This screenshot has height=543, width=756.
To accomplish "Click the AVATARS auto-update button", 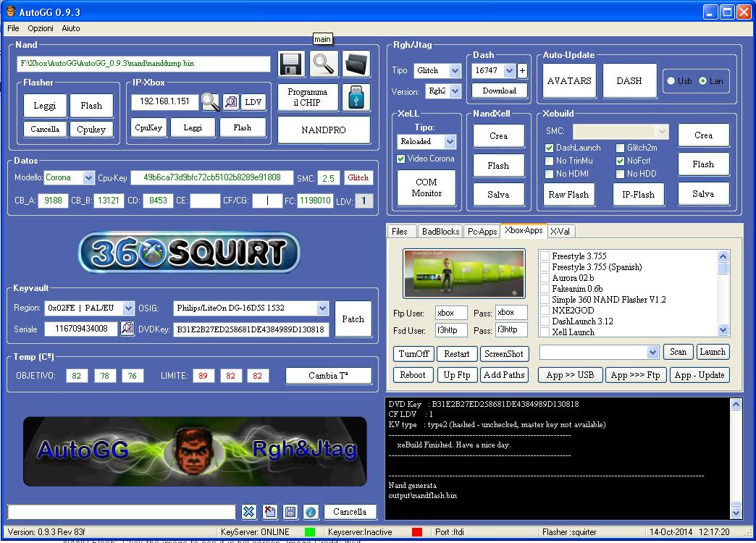I will [569, 81].
